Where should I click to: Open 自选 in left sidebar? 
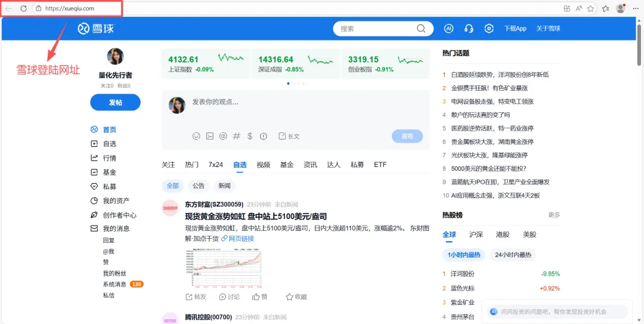(x=104, y=144)
